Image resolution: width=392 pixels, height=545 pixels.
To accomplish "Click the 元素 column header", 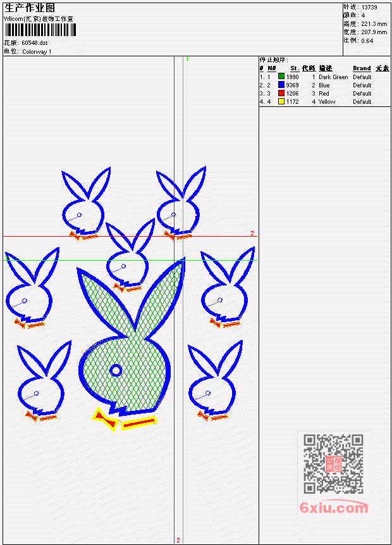I will pos(383,68).
